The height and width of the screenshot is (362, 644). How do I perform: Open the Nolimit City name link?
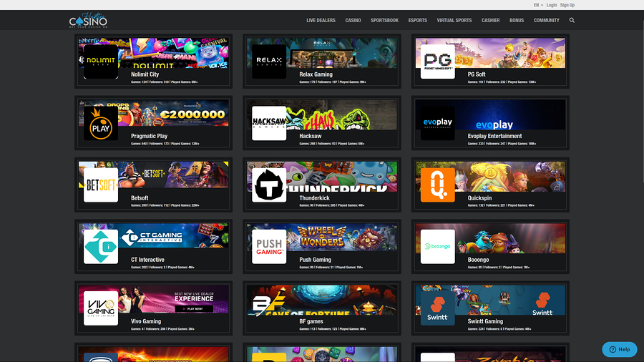click(x=145, y=74)
